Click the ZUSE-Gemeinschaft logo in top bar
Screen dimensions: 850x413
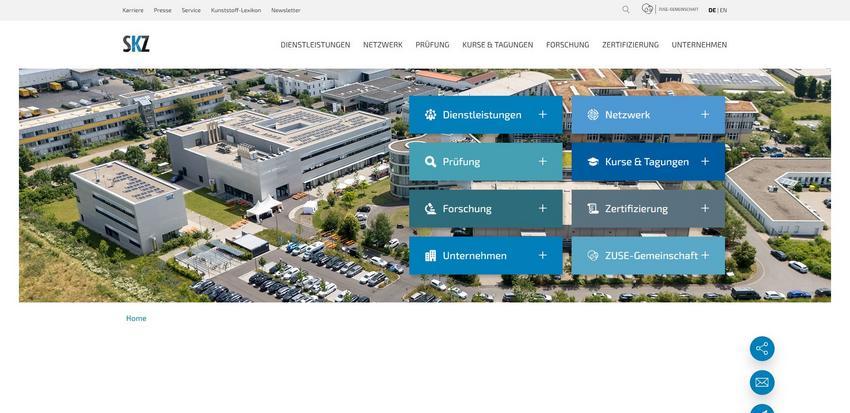coord(670,10)
